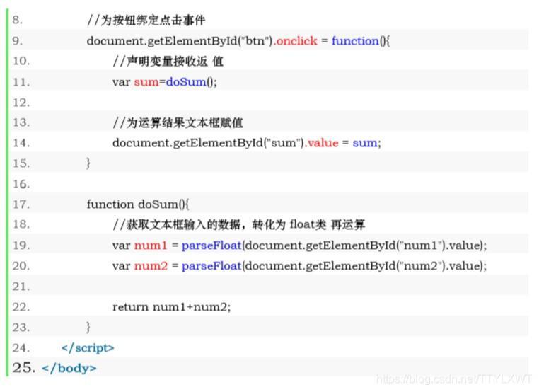Image resolution: width=539 pixels, height=392 pixels.
Task: Click the closing brace on line 23
Action: pyautogui.click(x=88, y=327)
